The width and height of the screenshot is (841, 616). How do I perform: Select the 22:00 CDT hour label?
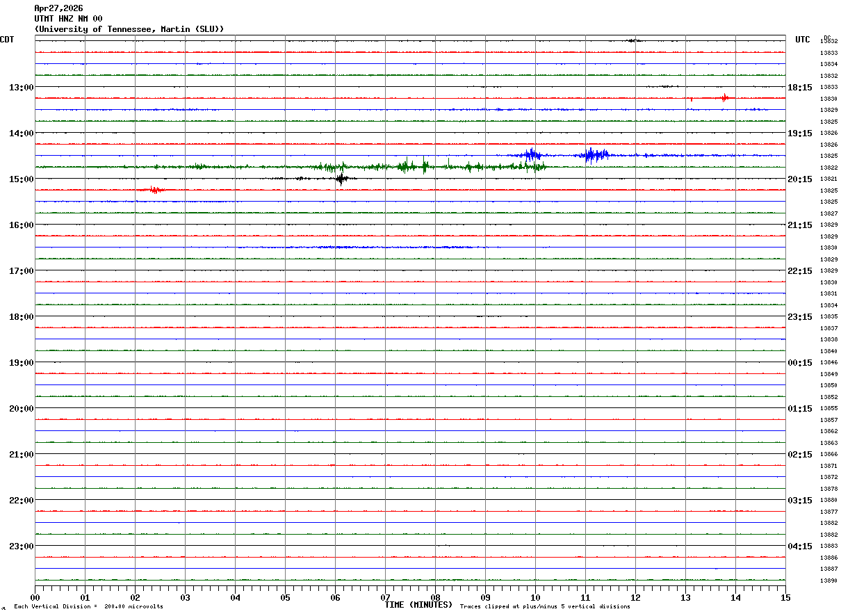coord(21,500)
